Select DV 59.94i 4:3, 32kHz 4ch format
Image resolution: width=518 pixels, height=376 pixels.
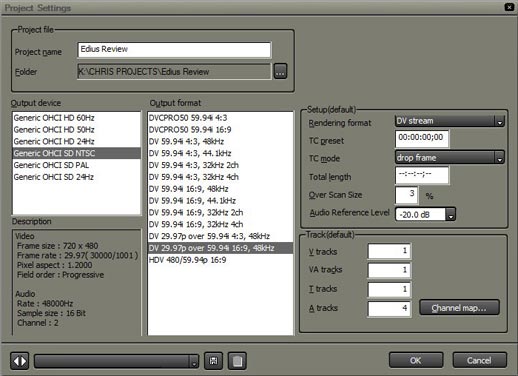coord(220,177)
